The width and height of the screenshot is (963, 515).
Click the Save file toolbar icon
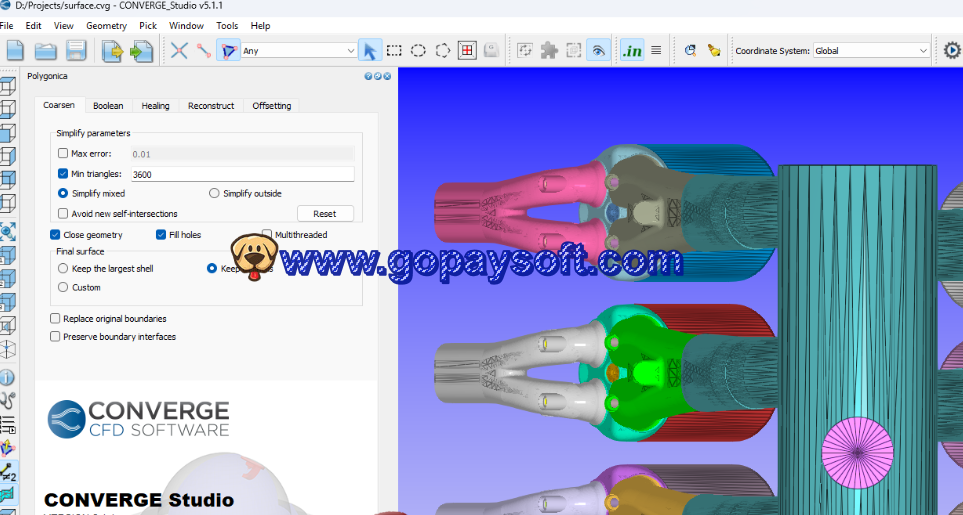click(x=76, y=50)
